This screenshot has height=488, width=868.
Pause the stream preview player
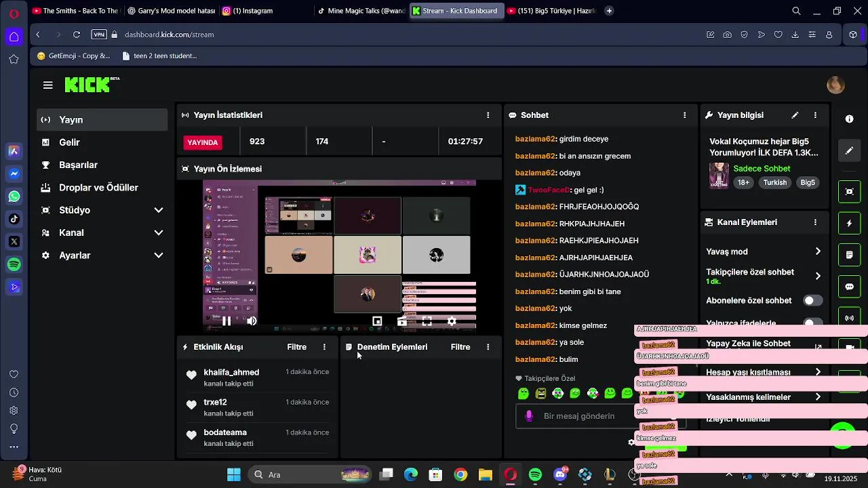coord(226,321)
